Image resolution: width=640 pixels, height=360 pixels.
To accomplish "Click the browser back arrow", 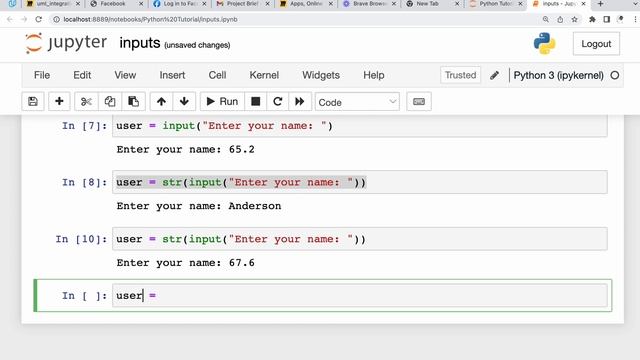I will (x=10, y=19).
